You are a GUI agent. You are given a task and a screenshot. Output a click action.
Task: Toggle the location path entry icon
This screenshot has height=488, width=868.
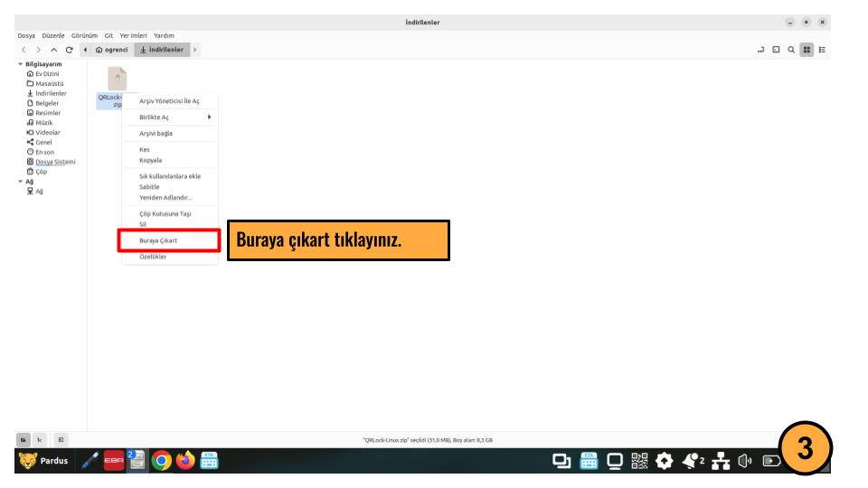tap(761, 50)
